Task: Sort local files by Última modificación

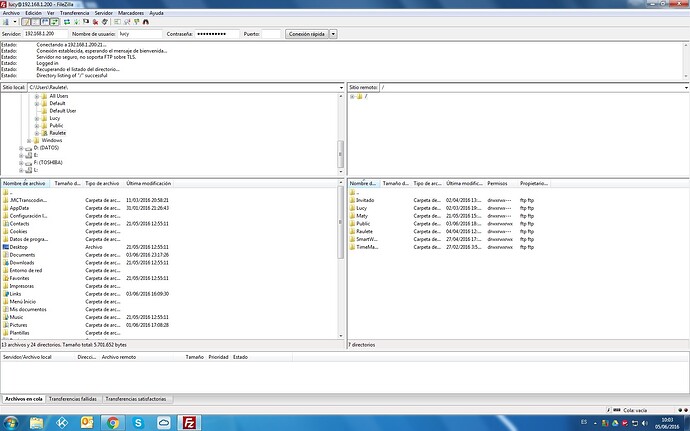Action: click(x=148, y=183)
